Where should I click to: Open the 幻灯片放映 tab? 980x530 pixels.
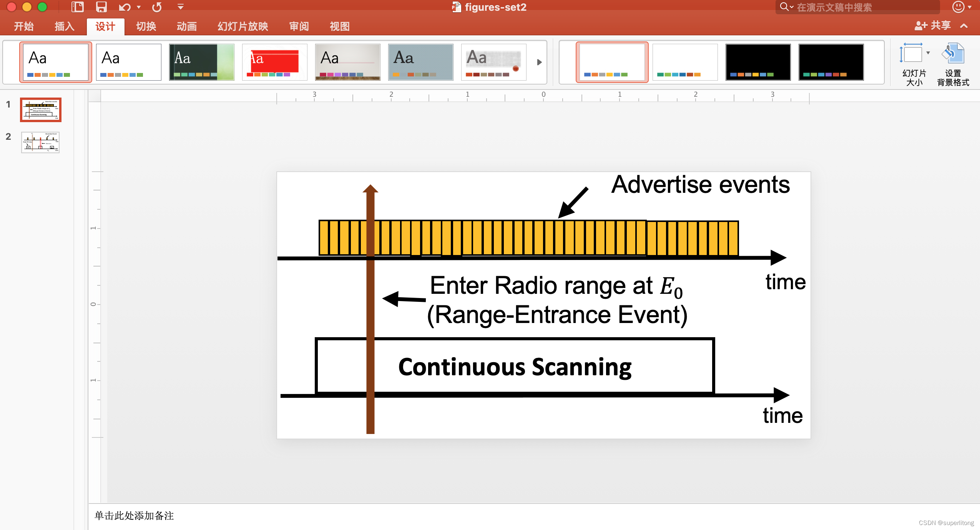coord(243,26)
